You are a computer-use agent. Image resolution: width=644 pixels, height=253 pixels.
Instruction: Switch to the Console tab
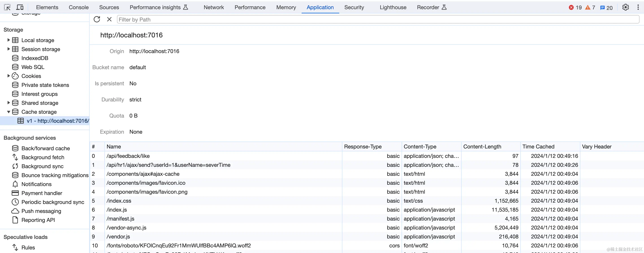click(78, 7)
